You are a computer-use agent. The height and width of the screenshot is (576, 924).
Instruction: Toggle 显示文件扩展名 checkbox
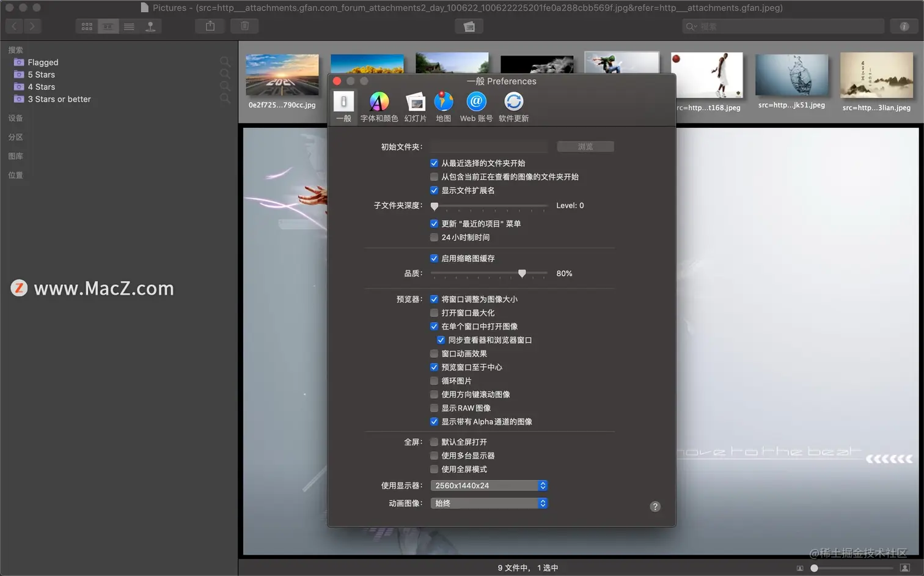pos(434,190)
